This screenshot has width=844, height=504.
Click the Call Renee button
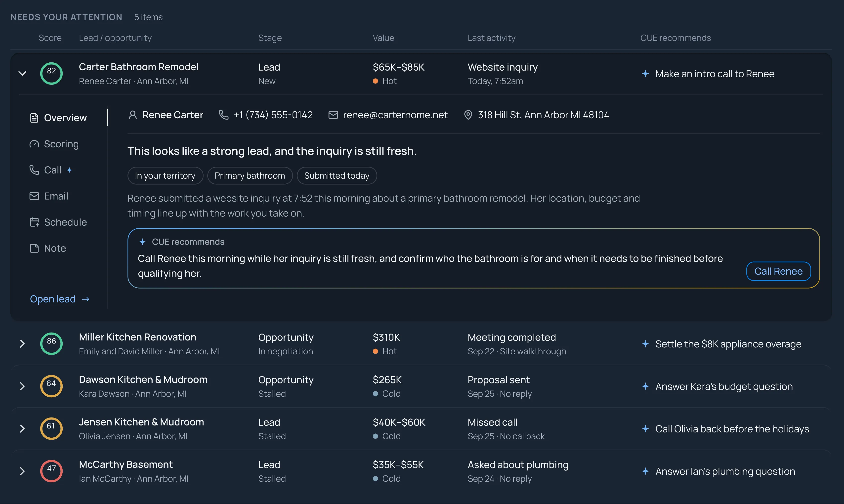click(x=778, y=271)
